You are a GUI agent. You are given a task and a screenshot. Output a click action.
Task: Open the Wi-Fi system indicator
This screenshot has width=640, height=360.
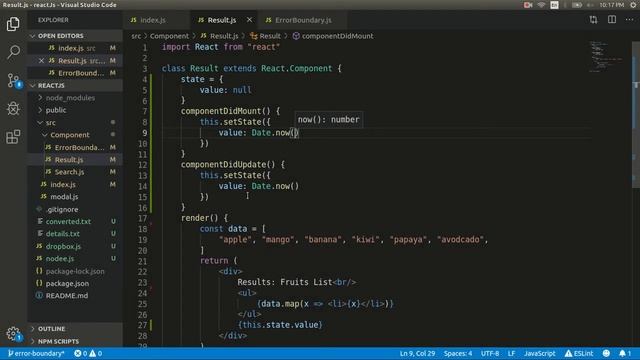[x=541, y=5]
